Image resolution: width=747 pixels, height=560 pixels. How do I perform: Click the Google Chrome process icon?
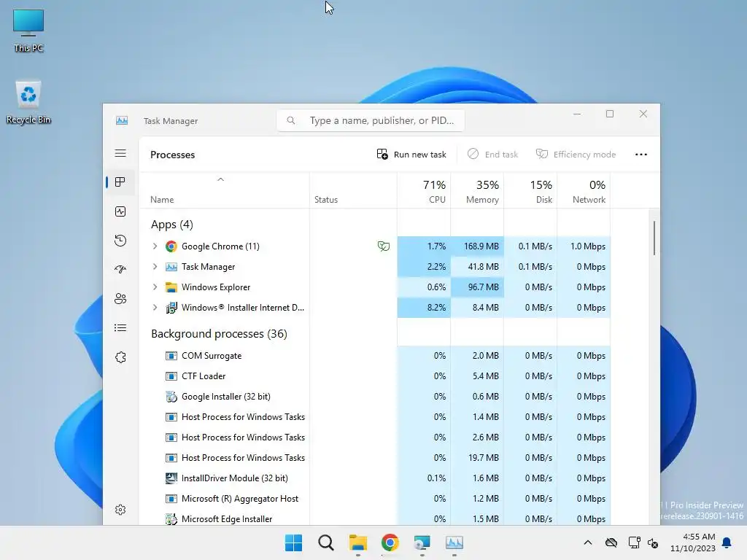(x=171, y=246)
